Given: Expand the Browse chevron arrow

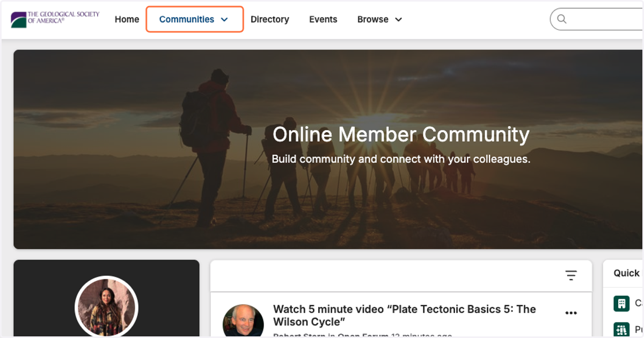Looking at the screenshot, I should tap(398, 19).
